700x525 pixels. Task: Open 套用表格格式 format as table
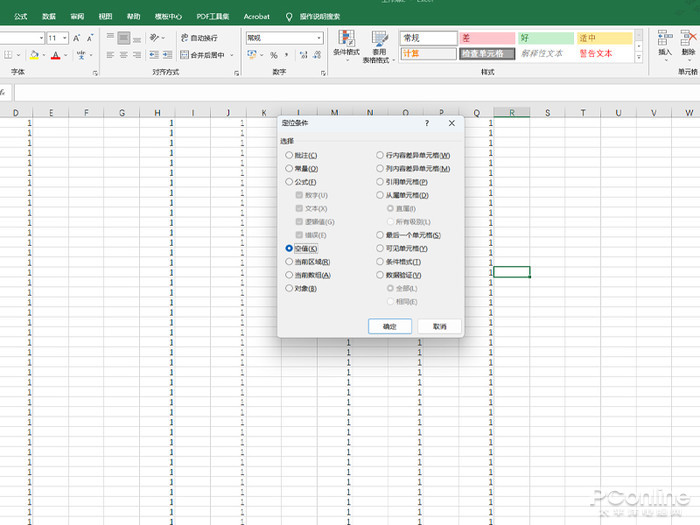379,47
